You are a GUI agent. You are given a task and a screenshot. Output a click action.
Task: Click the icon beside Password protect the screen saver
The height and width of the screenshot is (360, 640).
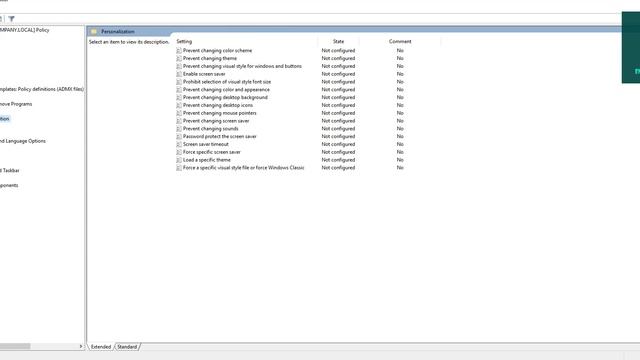(179, 137)
